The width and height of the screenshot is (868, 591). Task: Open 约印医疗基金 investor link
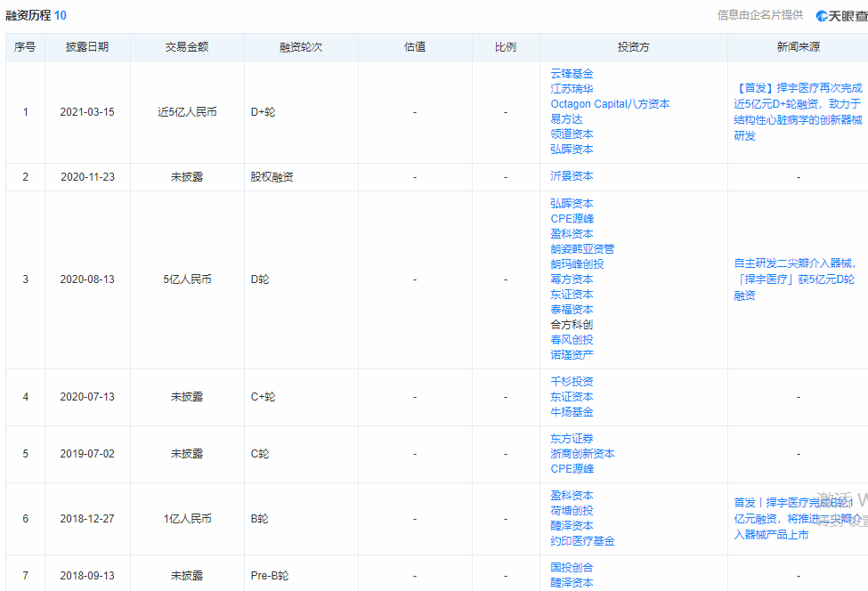click(582, 541)
